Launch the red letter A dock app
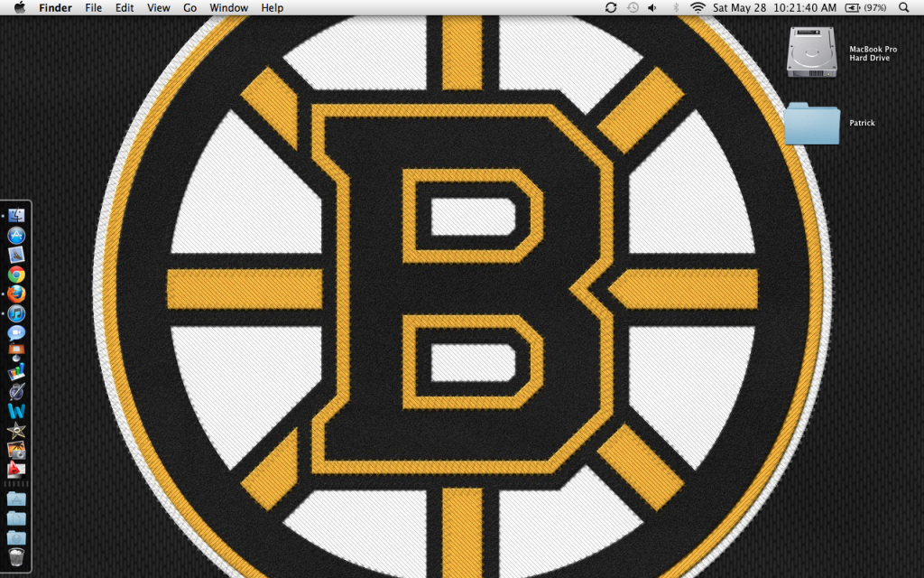Viewport: 924px width, 578px height. (x=16, y=470)
